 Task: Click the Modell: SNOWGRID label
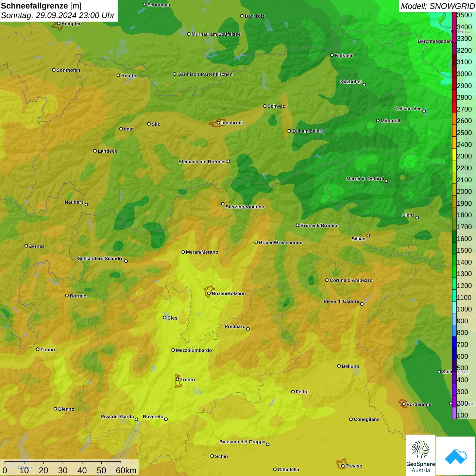pyautogui.click(x=438, y=6)
